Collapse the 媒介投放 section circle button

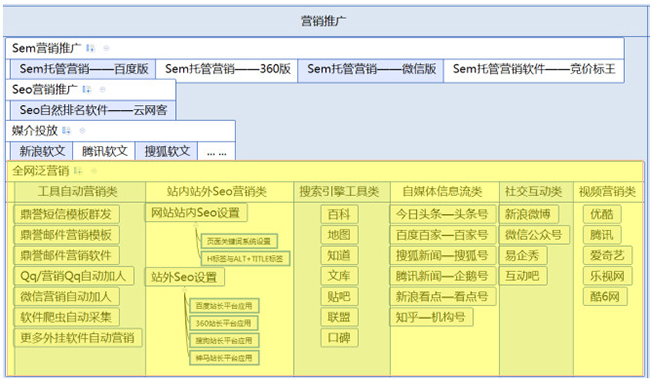click(x=82, y=131)
